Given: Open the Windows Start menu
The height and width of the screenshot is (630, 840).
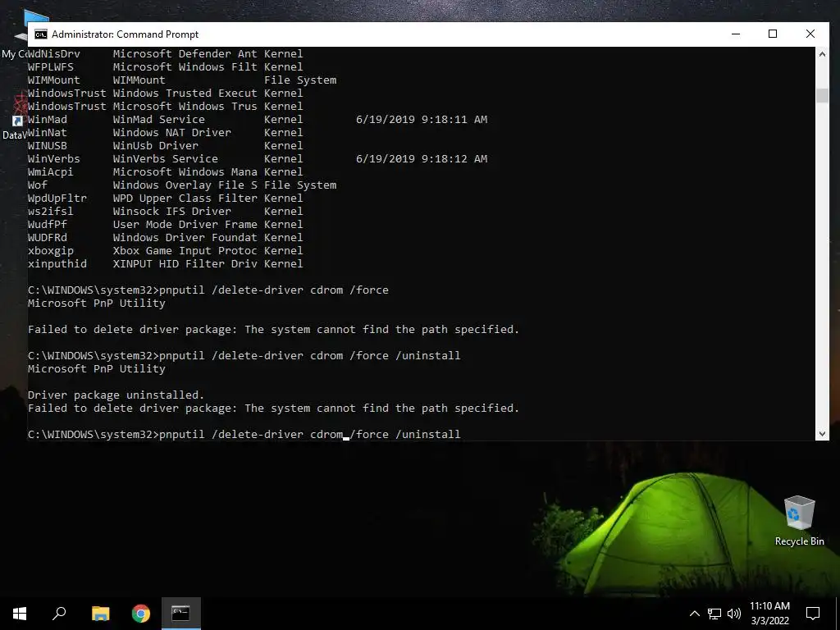Looking at the screenshot, I should click(x=20, y=614).
